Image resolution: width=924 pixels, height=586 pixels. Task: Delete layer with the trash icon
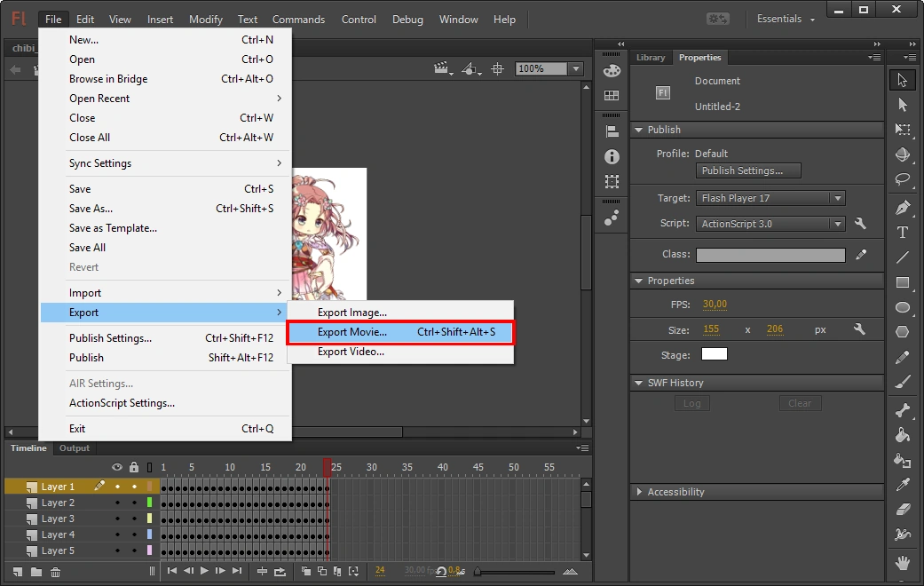(55, 572)
